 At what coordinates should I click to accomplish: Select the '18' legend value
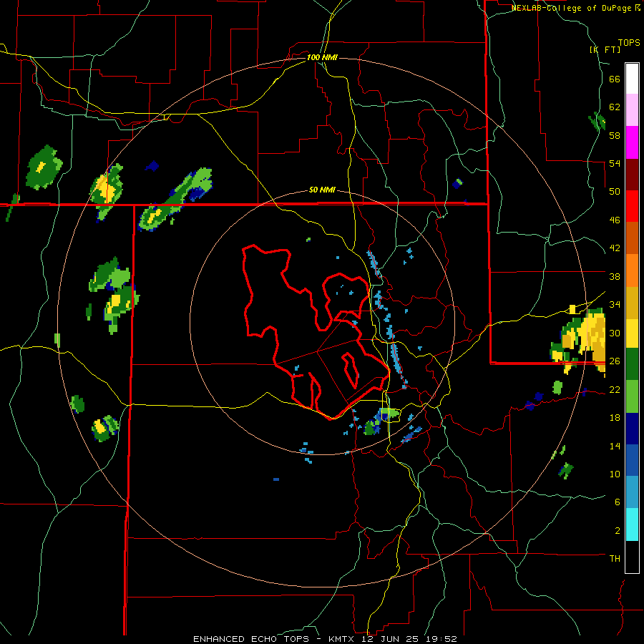pyautogui.click(x=615, y=418)
